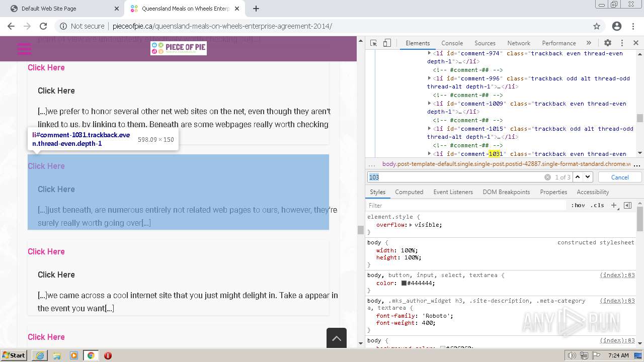The height and width of the screenshot is (362, 644).
Task: Select the Styles tab
Action: [x=377, y=192]
